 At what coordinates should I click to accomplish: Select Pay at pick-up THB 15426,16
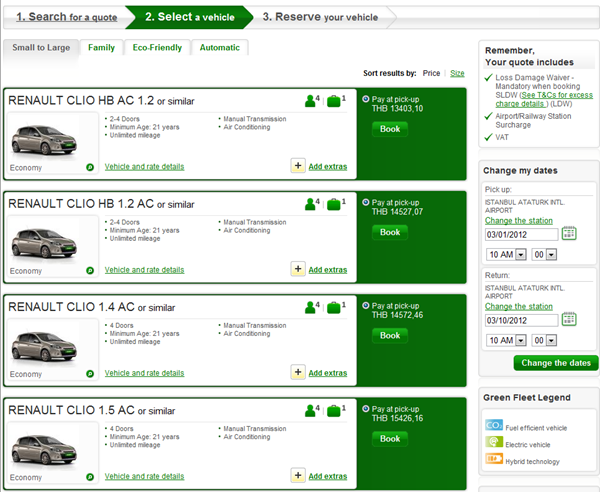(x=366, y=409)
